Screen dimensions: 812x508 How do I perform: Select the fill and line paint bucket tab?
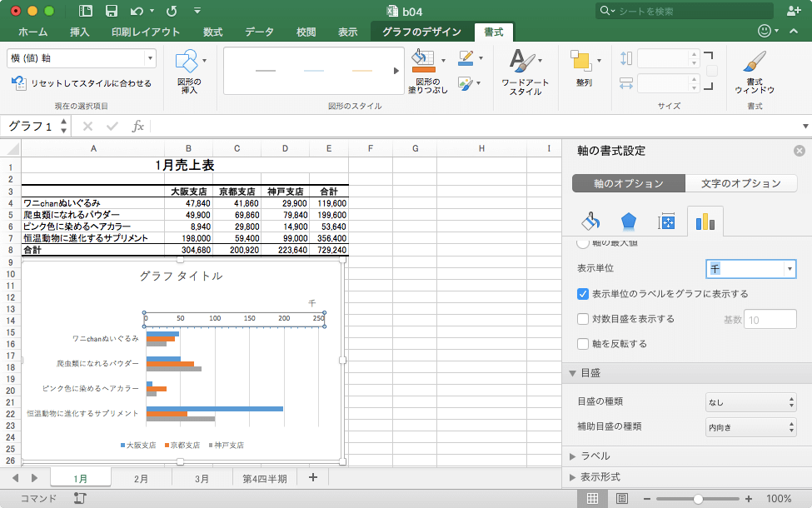click(590, 222)
